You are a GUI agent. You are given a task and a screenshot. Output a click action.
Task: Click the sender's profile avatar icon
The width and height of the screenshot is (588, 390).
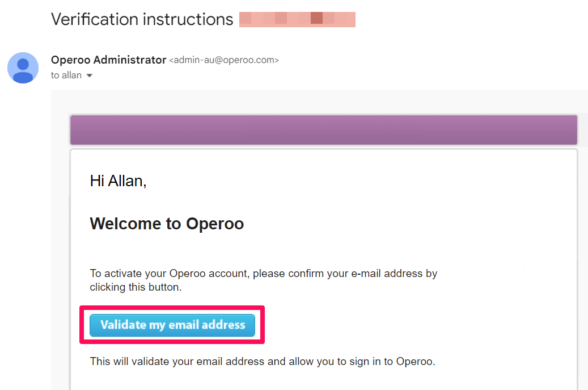(x=23, y=68)
